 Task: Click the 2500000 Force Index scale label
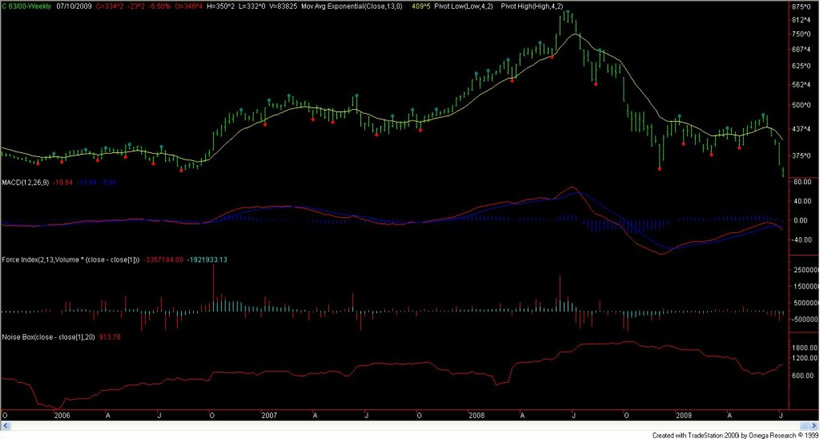[x=801, y=270]
